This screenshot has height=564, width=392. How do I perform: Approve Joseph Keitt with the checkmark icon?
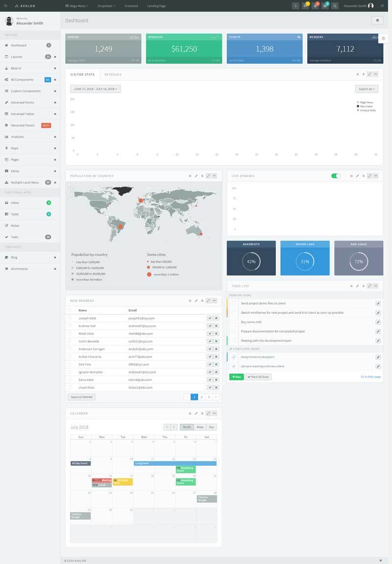(210, 318)
